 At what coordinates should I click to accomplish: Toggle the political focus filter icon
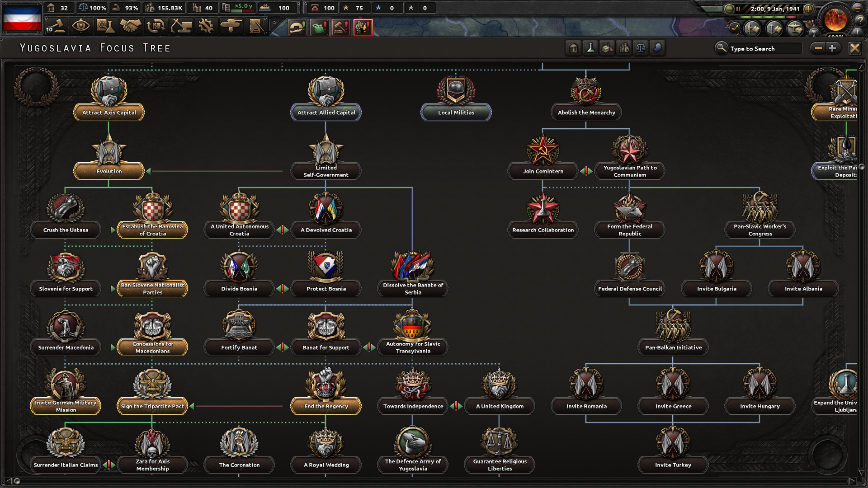(x=573, y=48)
